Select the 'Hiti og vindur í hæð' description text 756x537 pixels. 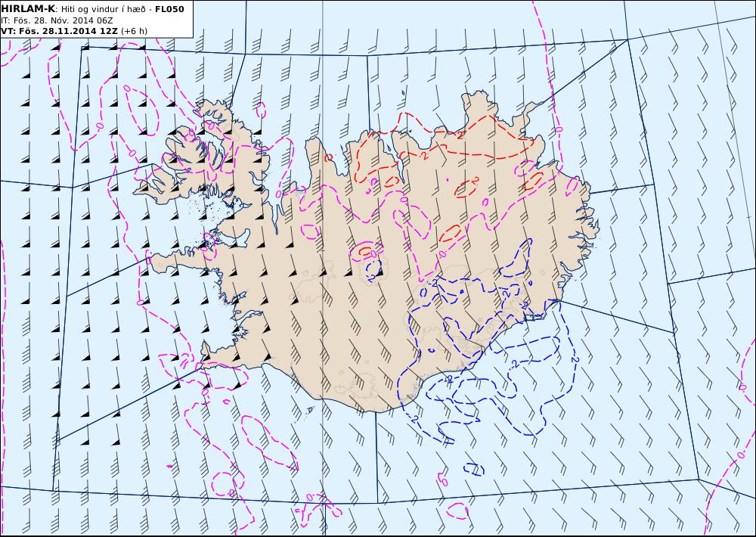coord(104,9)
